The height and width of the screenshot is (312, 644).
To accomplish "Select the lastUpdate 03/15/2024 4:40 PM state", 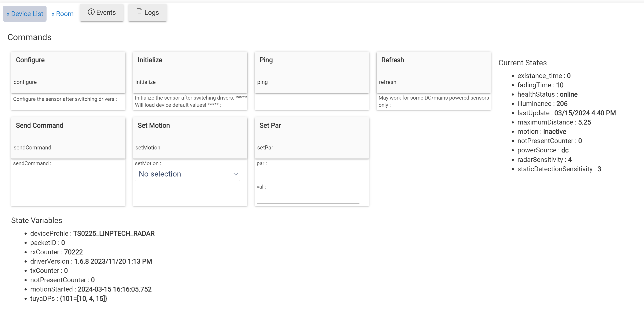I will click(567, 113).
